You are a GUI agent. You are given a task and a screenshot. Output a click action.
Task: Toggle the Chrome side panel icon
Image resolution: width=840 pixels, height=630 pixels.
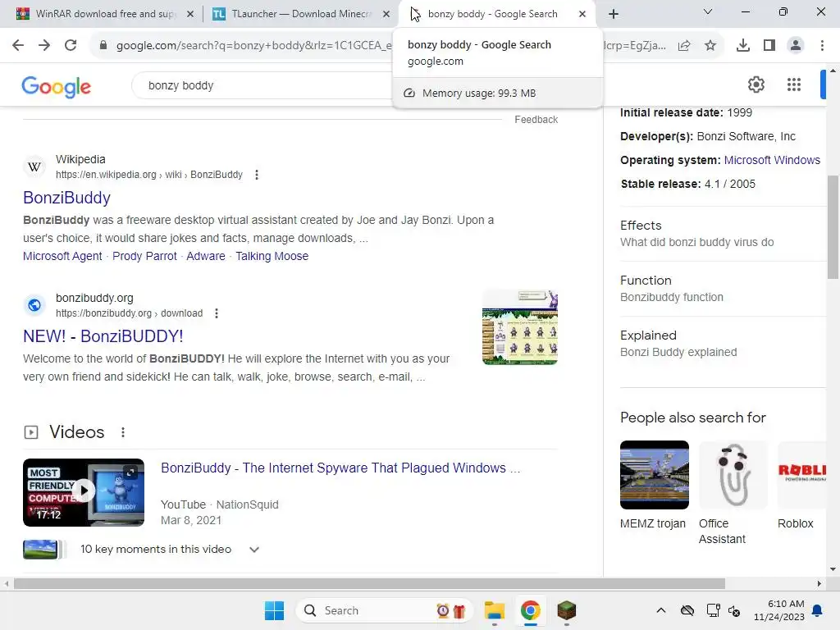(769, 46)
